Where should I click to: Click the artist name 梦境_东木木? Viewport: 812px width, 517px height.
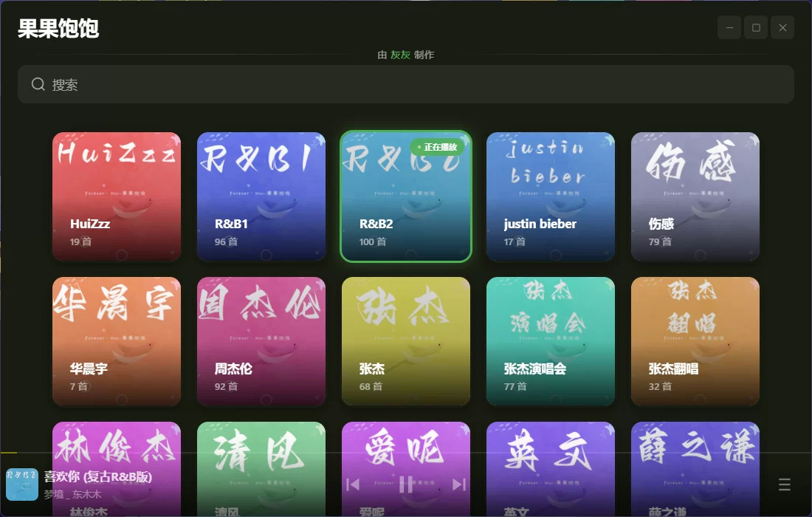pyautogui.click(x=73, y=494)
